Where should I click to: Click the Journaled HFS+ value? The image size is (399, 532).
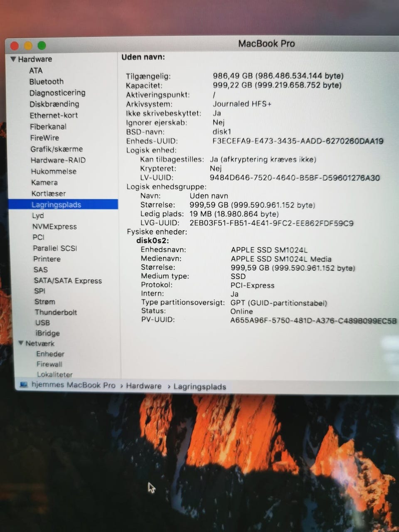(242, 104)
